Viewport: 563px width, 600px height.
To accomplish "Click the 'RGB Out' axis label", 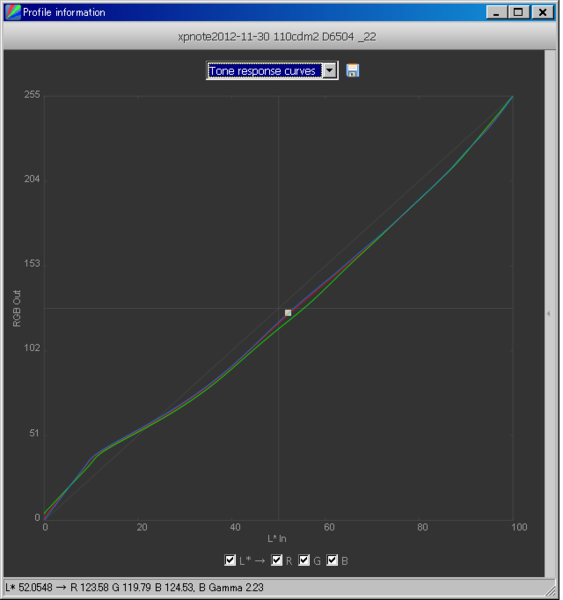I will pyautogui.click(x=17, y=310).
